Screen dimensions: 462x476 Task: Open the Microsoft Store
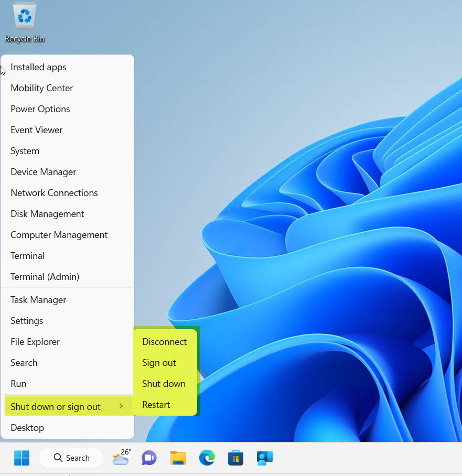[235, 458]
